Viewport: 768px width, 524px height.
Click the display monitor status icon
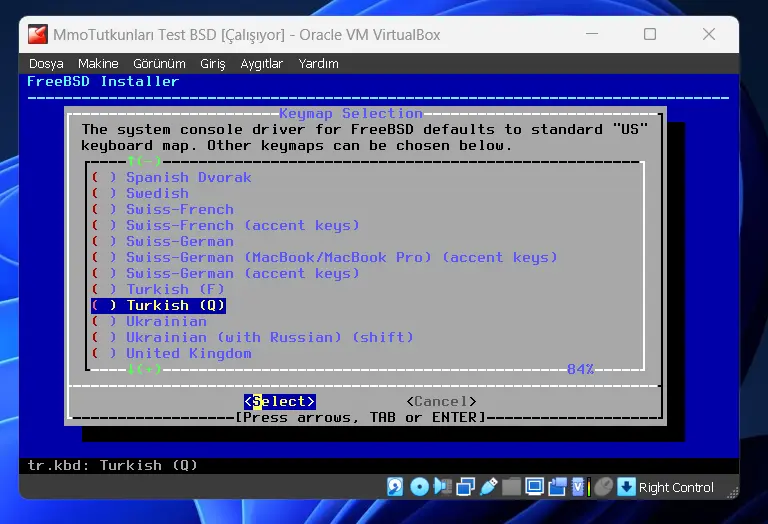534,487
